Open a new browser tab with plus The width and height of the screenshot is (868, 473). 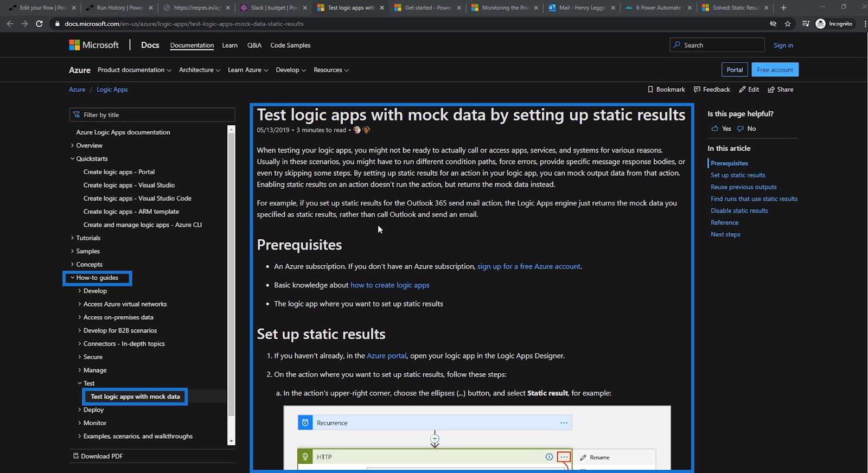pyautogui.click(x=783, y=8)
